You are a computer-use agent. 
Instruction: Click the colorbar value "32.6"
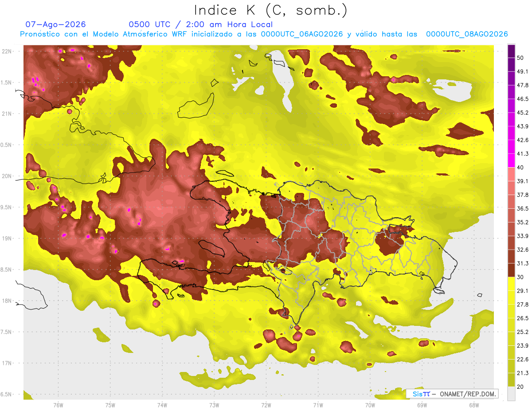pyautogui.click(x=523, y=250)
